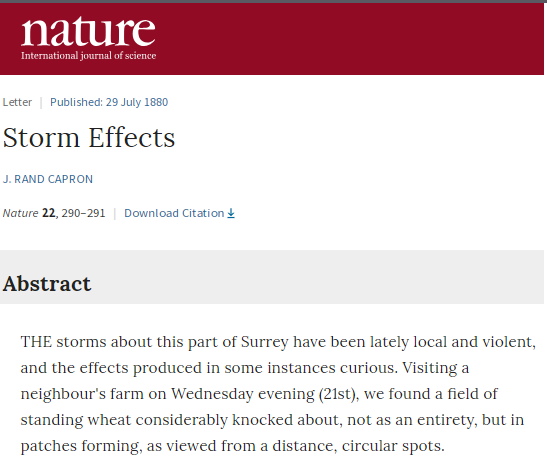Image resolution: width=547 pixels, height=476 pixels.
Task: Click the dark strip above the red banner
Action: (272, 1)
